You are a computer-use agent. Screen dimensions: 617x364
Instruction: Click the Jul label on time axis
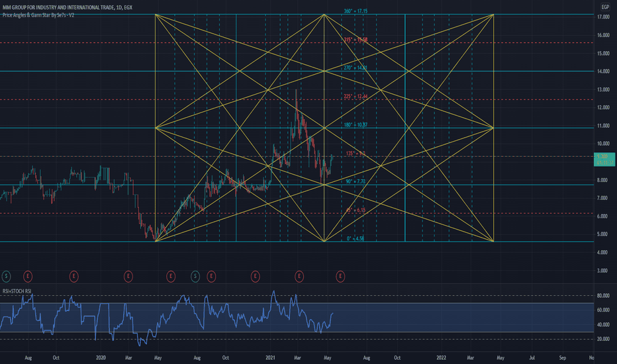pos(532,357)
